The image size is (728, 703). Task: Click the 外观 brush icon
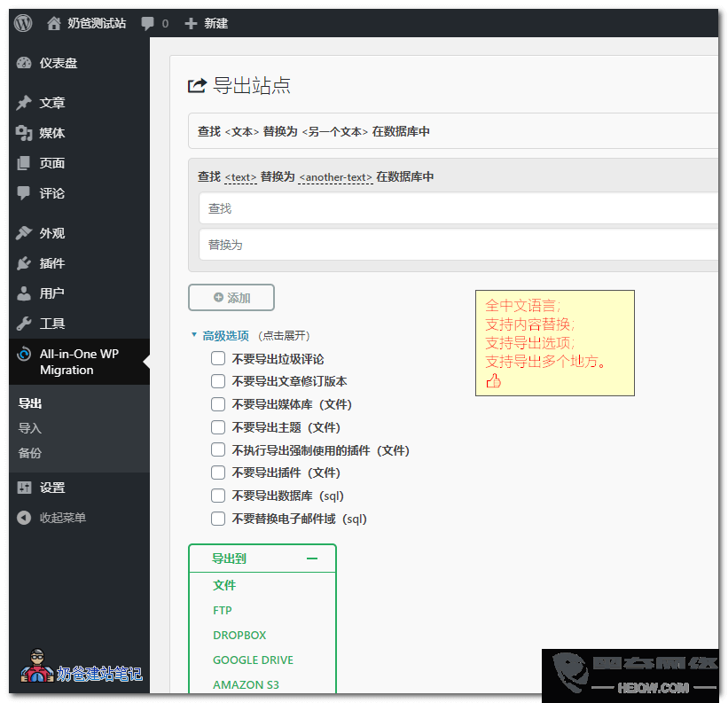pos(24,233)
